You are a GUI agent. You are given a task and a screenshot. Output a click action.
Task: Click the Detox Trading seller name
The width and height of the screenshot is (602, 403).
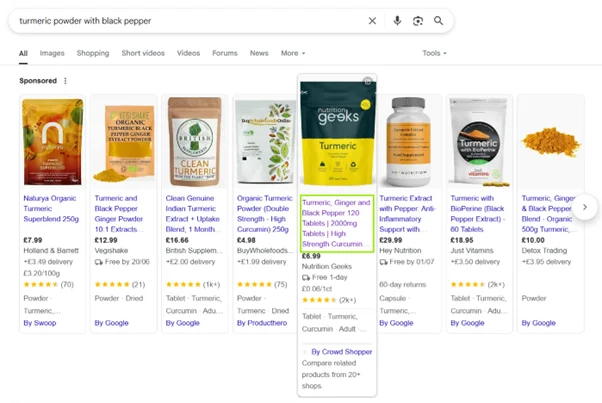pos(544,251)
